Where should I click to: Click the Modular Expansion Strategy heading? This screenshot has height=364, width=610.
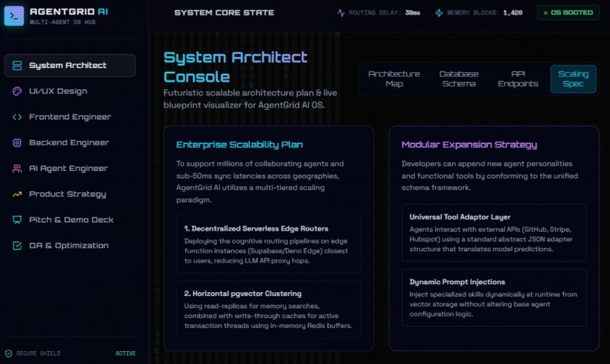[469, 145]
